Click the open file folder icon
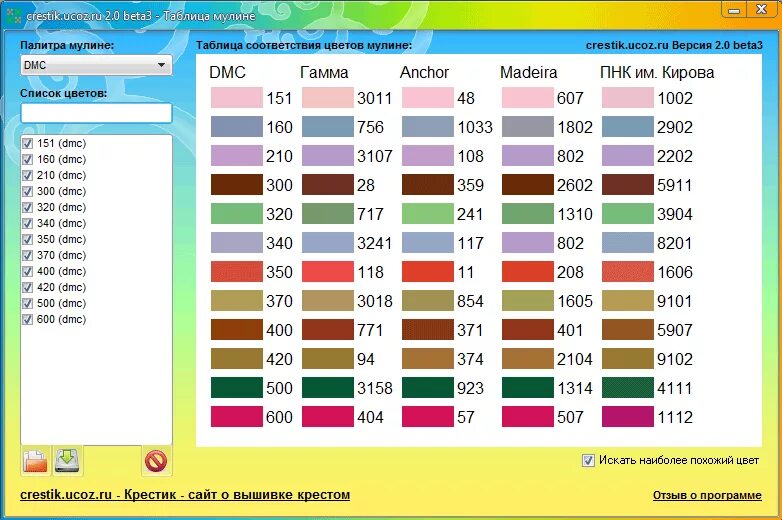Screen dimensions: 782x520 (35, 461)
